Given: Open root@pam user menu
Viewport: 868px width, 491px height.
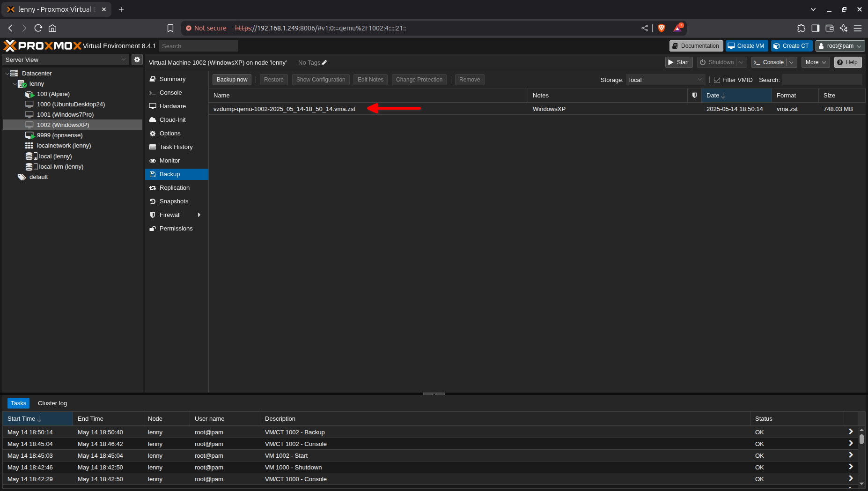Looking at the screenshot, I should click(x=840, y=46).
